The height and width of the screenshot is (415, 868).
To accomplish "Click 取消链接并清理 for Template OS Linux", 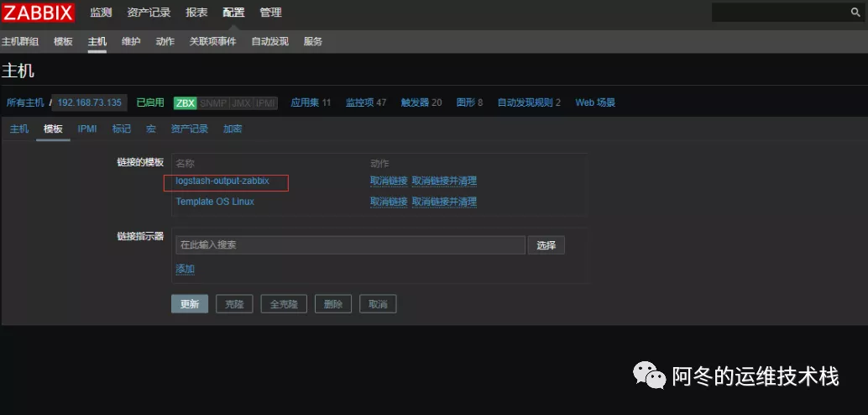I will click(x=444, y=202).
